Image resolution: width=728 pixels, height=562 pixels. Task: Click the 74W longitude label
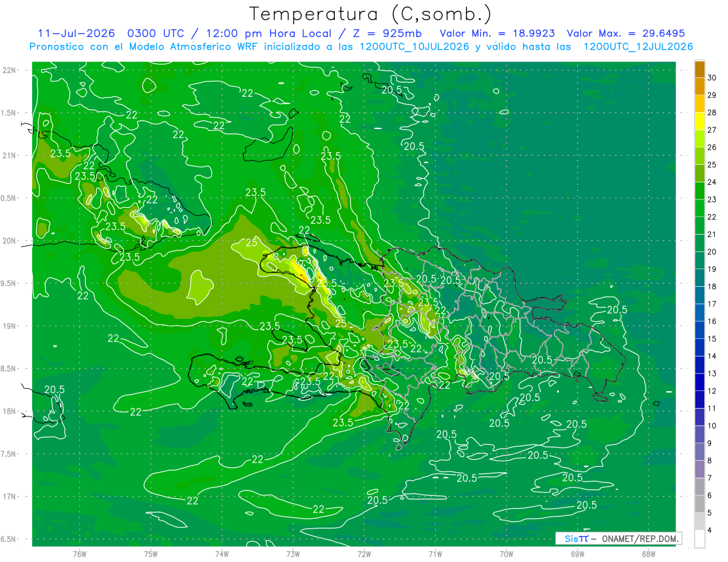[221, 554]
